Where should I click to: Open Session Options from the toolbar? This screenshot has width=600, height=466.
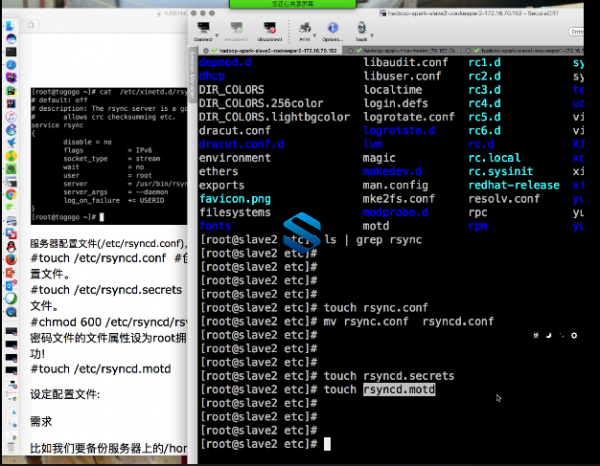(x=333, y=31)
